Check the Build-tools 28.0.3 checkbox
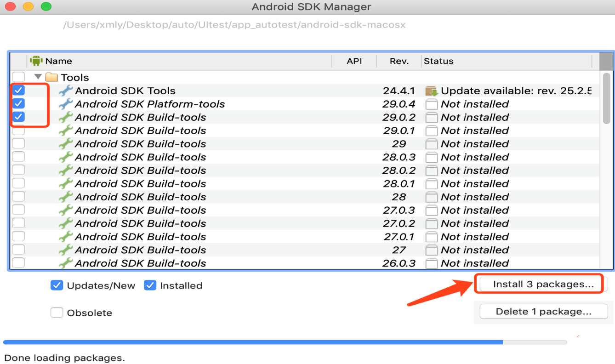This screenshot has height=364, width=615. pyautogui.click(x=18, y=157)
